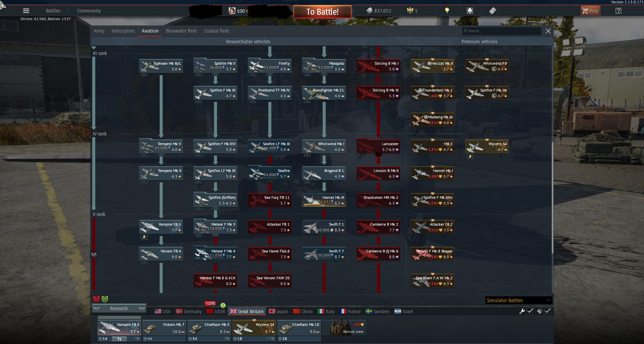Open the Battles menu

[x=53, y=11]
